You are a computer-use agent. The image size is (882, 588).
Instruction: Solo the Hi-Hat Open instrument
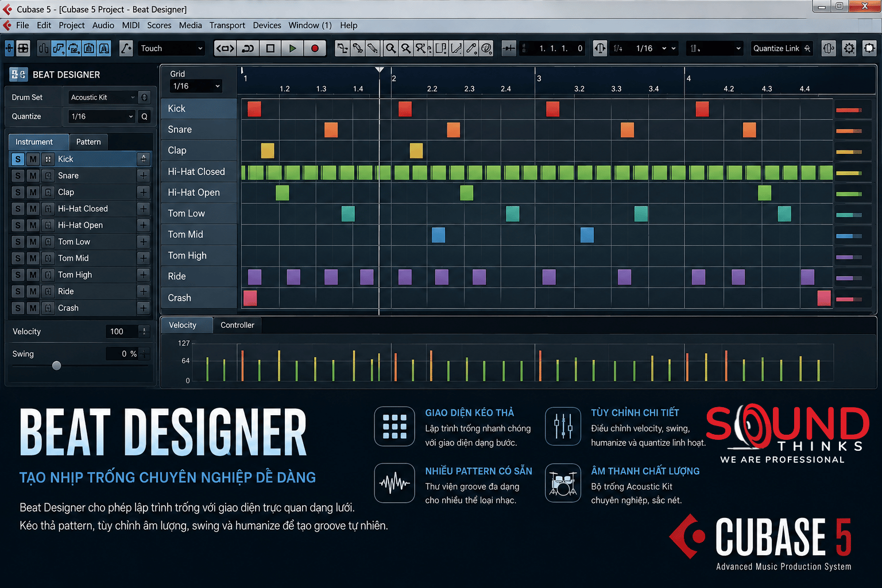(x=18, y=225)
